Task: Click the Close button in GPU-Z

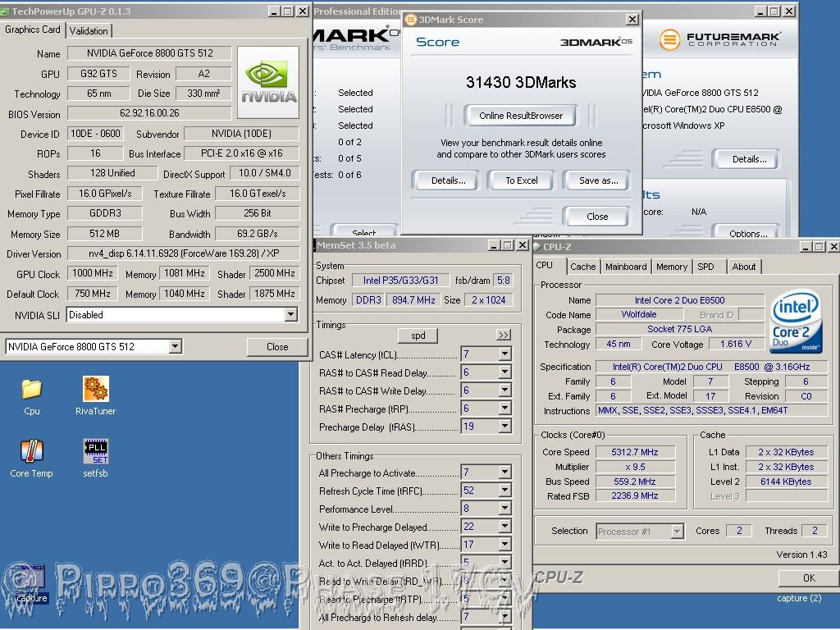Action: coord(277,347)
